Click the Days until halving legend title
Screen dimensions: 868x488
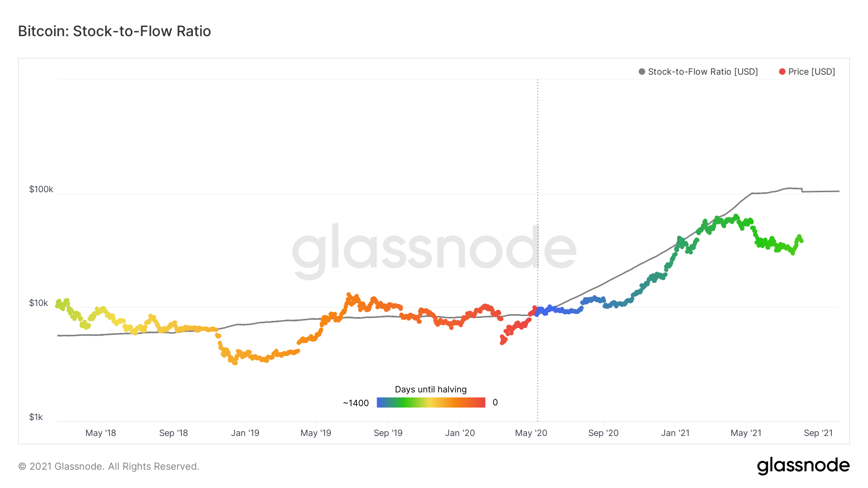click(x=431, y=389)
